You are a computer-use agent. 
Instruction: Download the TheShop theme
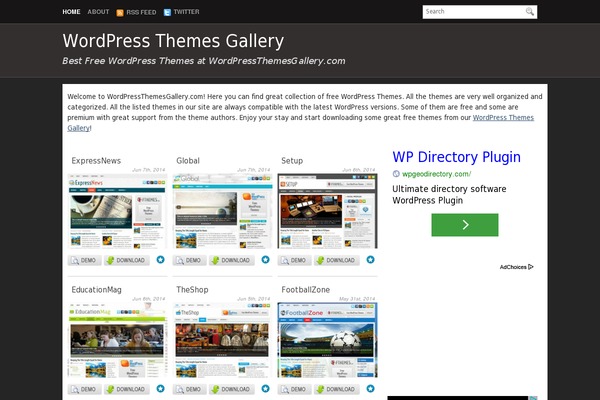click(x=232, y=389)
